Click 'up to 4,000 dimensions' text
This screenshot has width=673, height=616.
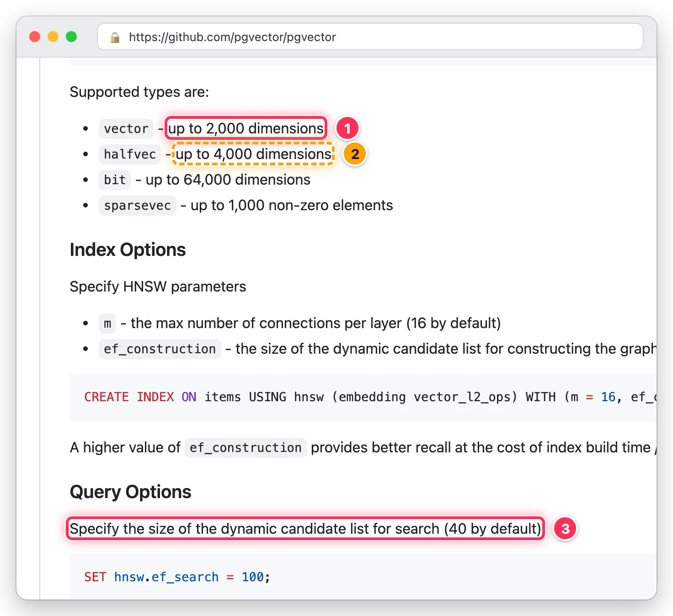coord(254,154)
